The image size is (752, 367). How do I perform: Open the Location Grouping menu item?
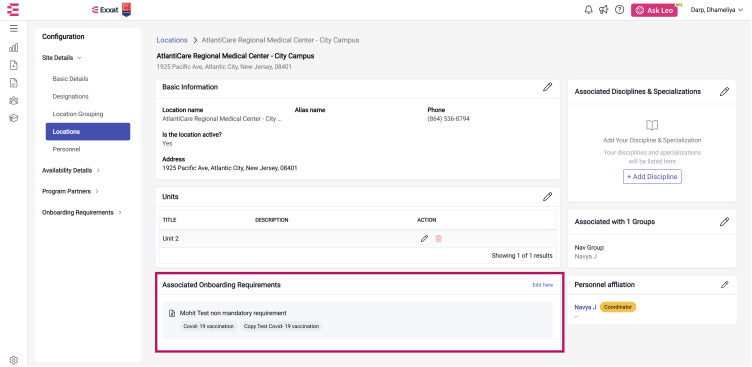click(x=78, y=114)
